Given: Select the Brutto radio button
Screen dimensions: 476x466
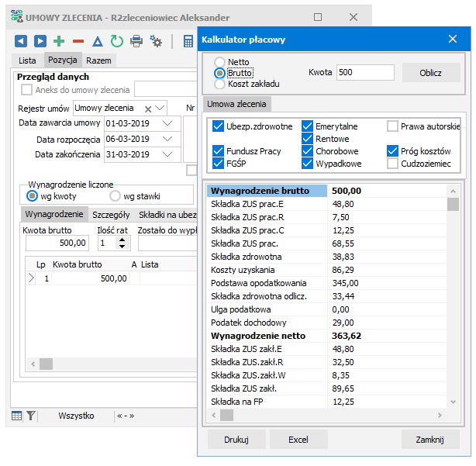Looking at the screenshot, I should coord(219,73).
